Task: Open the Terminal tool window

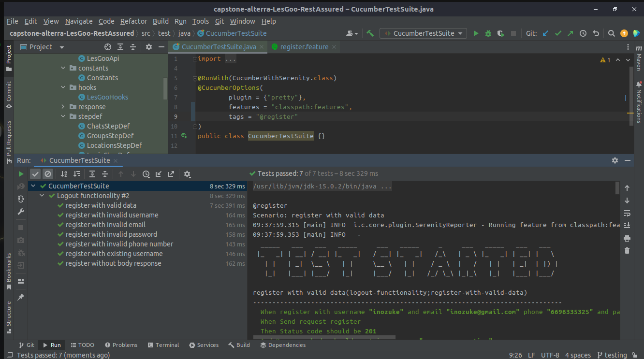Action: coord(163,345)
